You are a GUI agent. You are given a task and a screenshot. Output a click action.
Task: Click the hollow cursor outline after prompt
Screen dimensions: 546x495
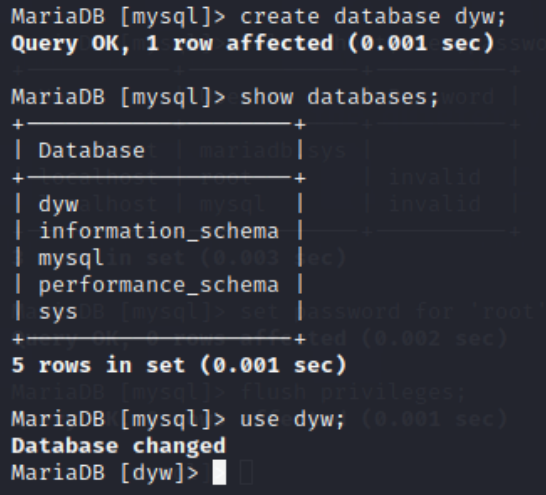(246, 472)
